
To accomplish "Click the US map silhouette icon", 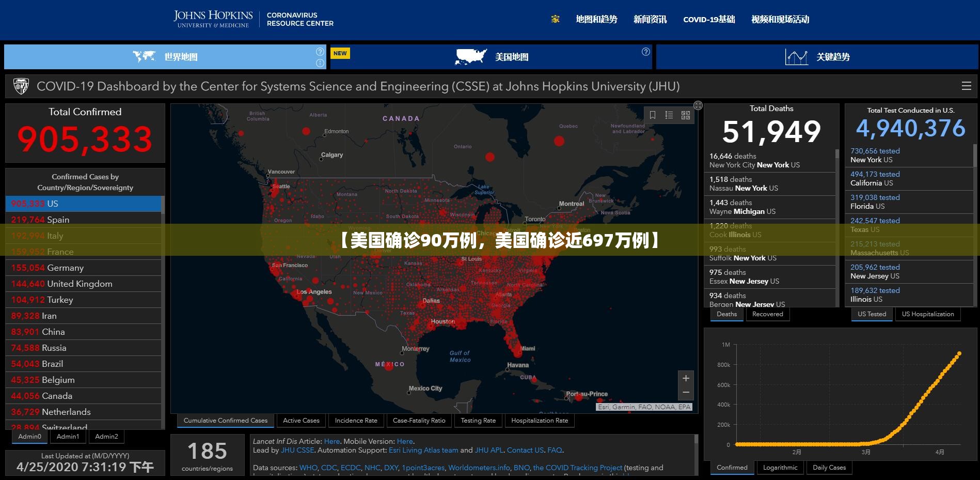I will click(471, 56).
